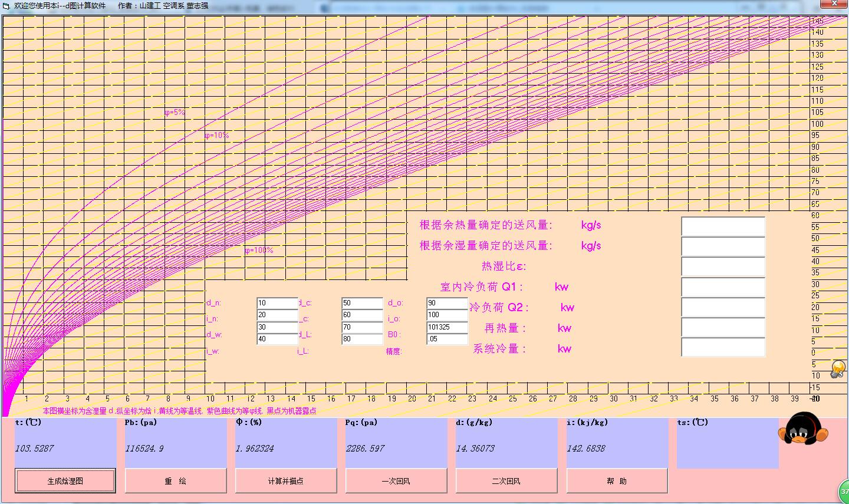The image size is (849, 504).
Task: Open help with the 帮 助 button
Action: pyautogui.click(x=617, y=481)
